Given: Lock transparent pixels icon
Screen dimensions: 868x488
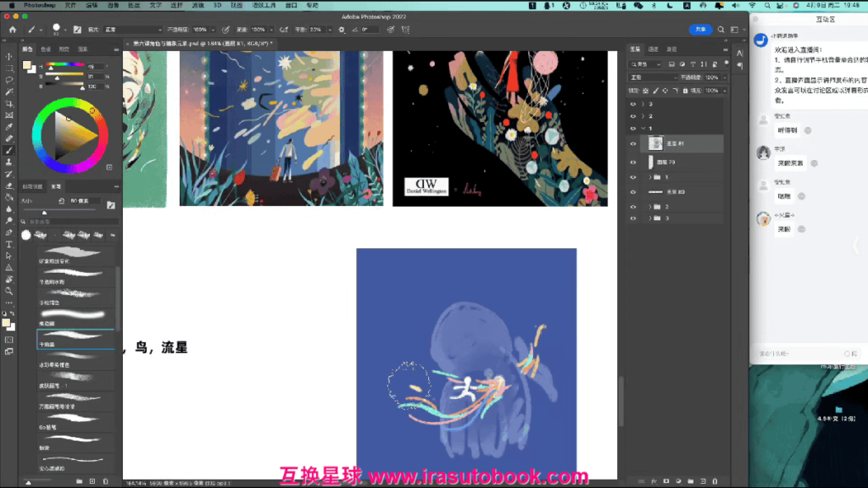Looking at the screenshot, I should coord(645,91).
